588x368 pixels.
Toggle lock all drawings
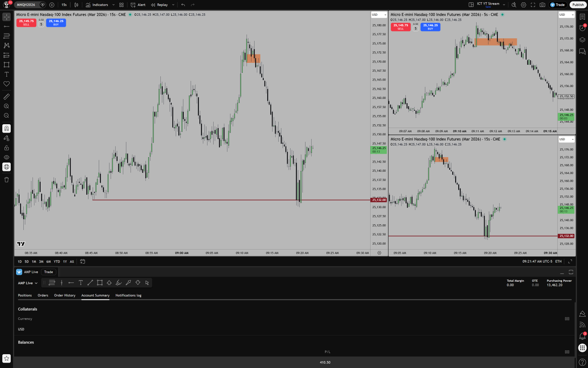pyautogui.click(x=6, y=148)
